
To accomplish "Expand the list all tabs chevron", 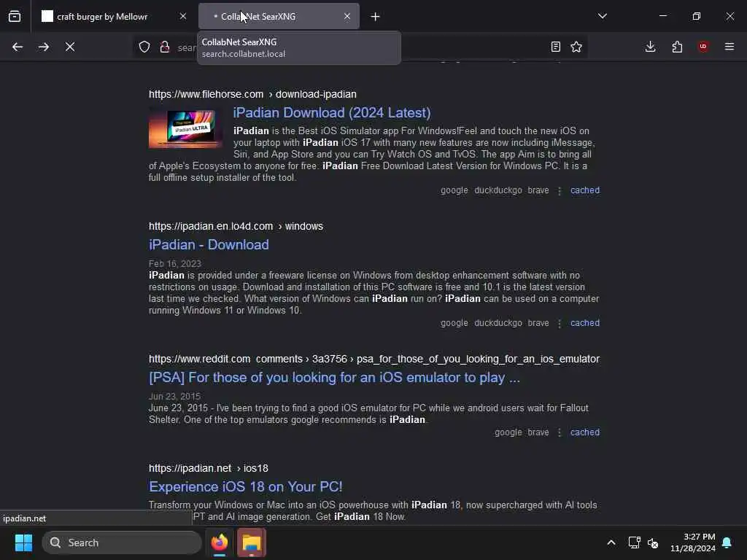I will (603, 16).
